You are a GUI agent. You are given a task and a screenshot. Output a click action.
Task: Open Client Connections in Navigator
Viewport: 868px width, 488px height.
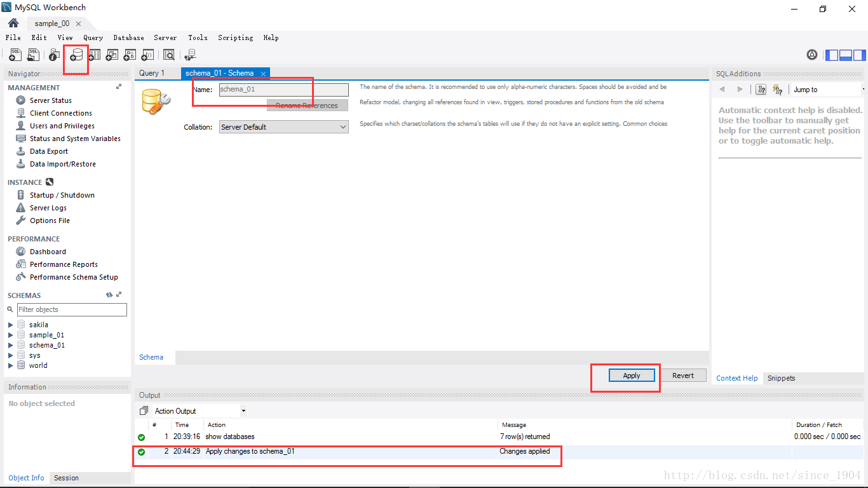pyautogui.click(x=60, y=113)
